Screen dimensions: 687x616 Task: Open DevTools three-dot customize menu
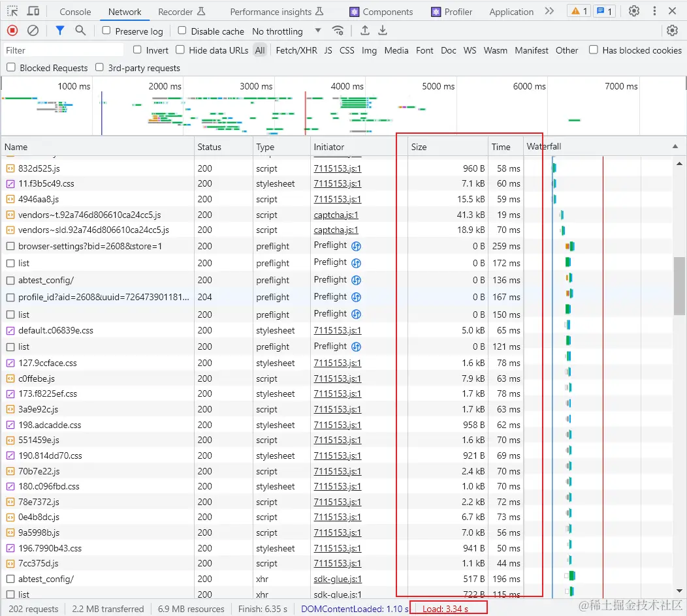[x=654, y=11]
